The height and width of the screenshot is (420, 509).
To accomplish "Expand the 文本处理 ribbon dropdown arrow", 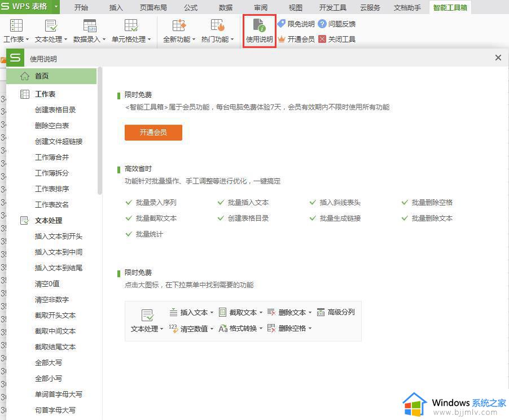I will [65, 40].
